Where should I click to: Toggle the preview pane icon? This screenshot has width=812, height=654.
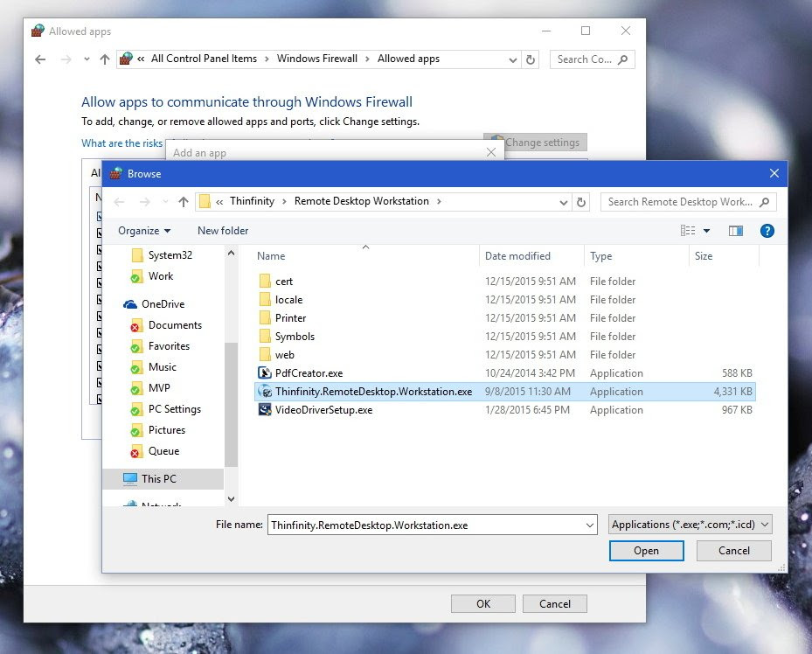pyautogui.click(x=735, y=231)
